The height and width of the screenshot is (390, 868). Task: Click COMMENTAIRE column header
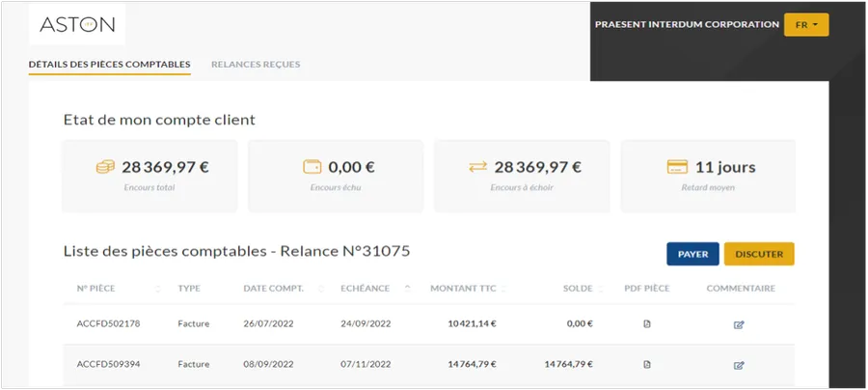click(x=741, y=289)
